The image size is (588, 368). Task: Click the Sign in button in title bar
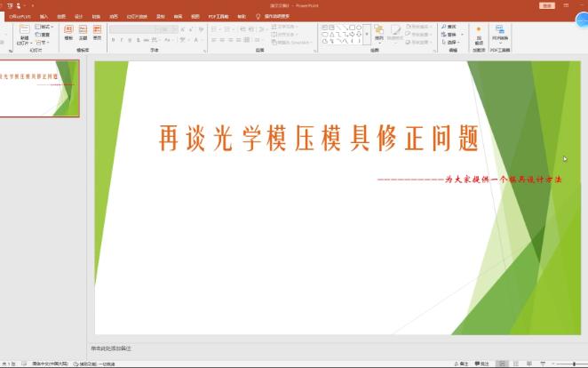tap(547, 5)
